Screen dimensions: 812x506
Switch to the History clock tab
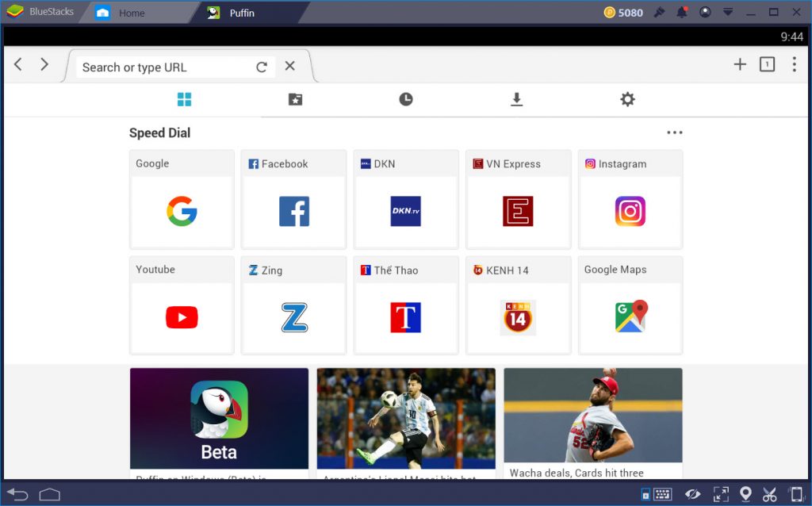tap(406, 99)
